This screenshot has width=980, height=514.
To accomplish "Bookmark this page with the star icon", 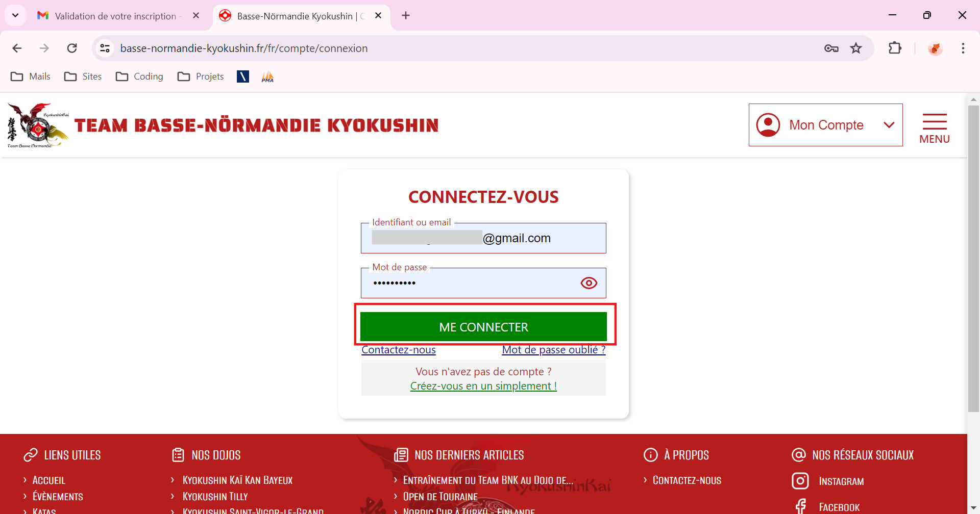I will (x=856, y=48).
